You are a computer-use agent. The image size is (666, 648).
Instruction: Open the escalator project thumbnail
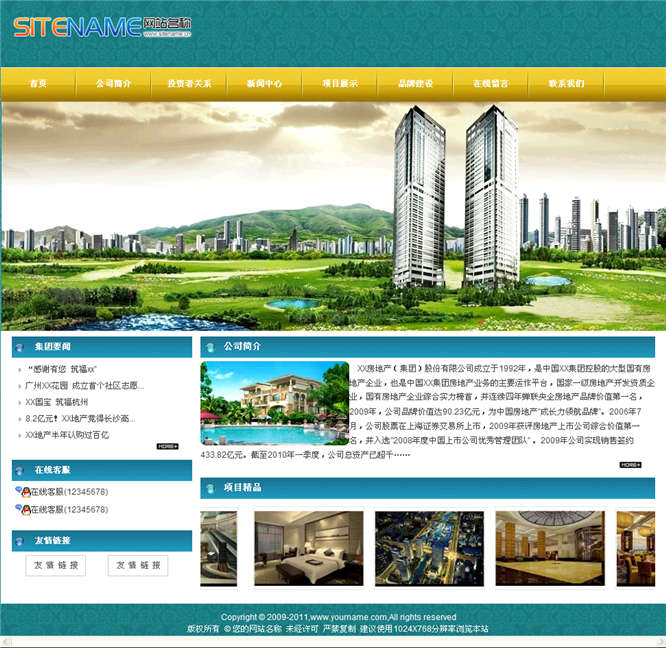(x=218, y=548)
